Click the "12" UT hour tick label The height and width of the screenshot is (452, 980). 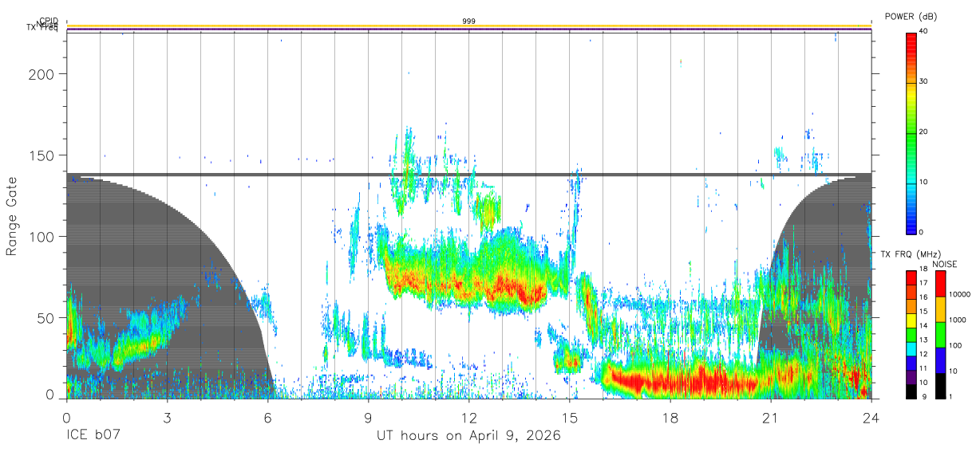pyautogui.click(x=469, y=417)
